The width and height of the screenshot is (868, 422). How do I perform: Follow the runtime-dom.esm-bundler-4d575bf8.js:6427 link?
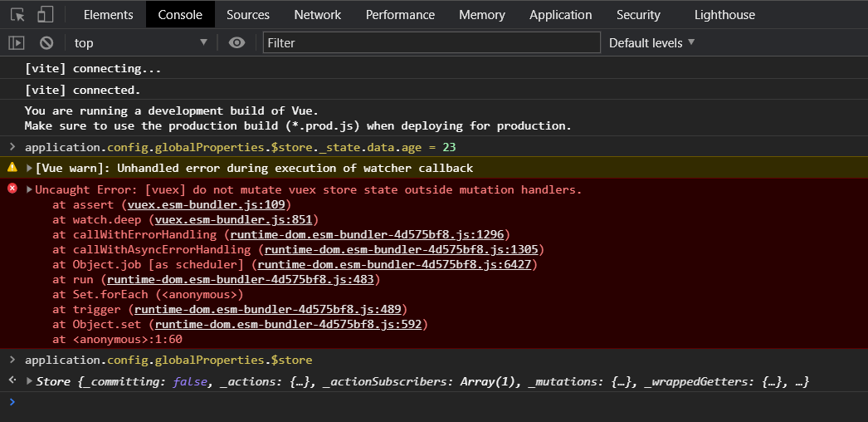point(396,264)
